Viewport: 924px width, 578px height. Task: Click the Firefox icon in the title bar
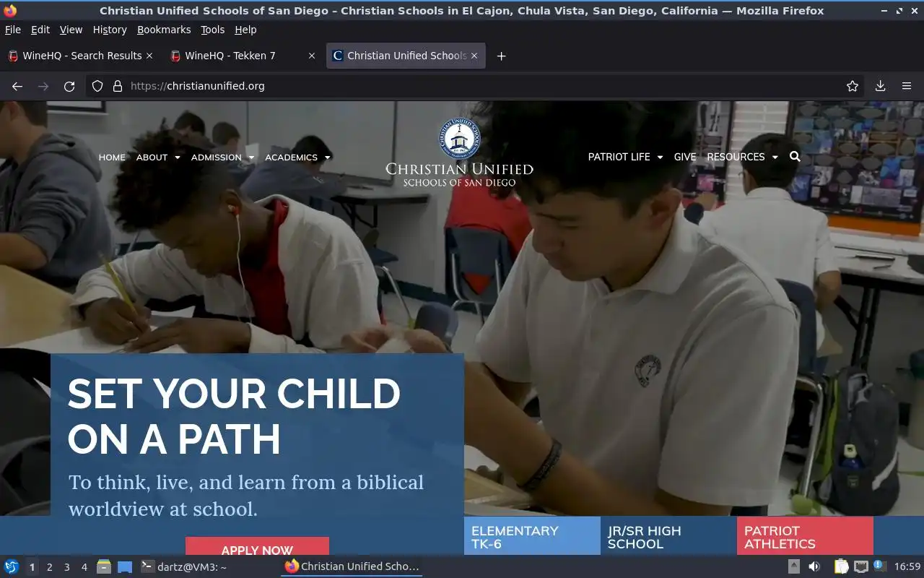10,10
